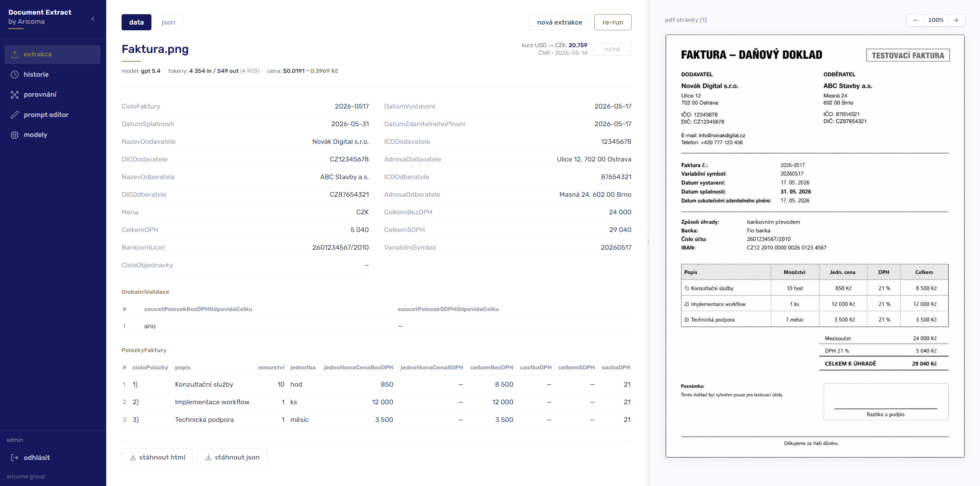Select the data tab
Viewport: 980px width, 486px height.
pos(136,22)
